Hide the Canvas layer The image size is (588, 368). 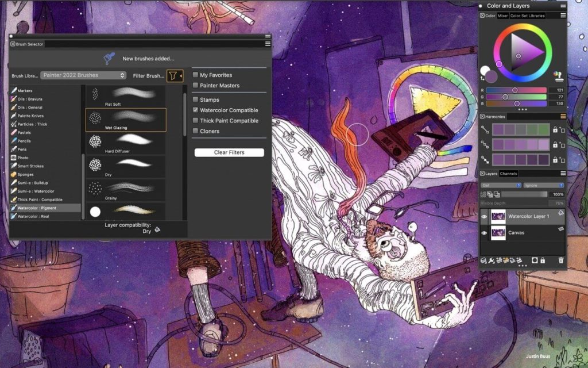pyautogui.click(x=484, y=233)
